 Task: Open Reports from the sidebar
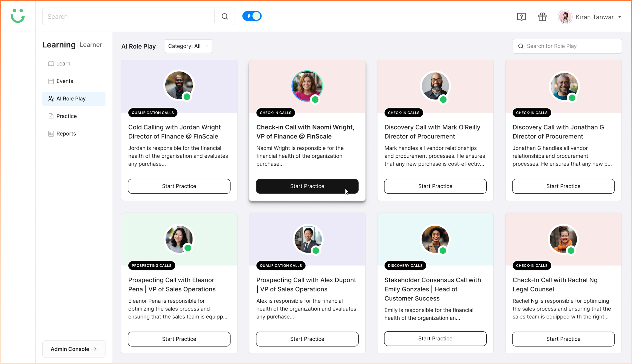[74, 134]
